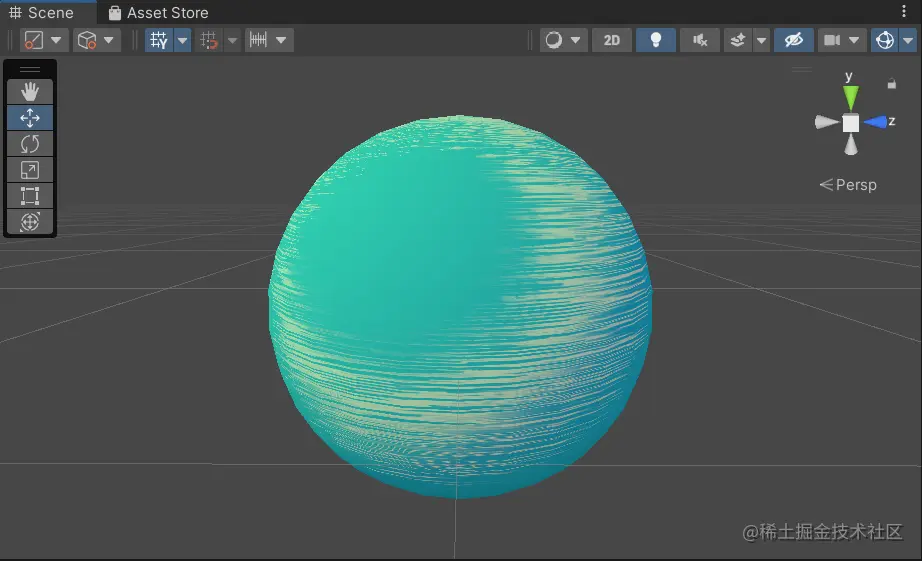Toggle the scene gizmo rotation lock

pos(891,84)
